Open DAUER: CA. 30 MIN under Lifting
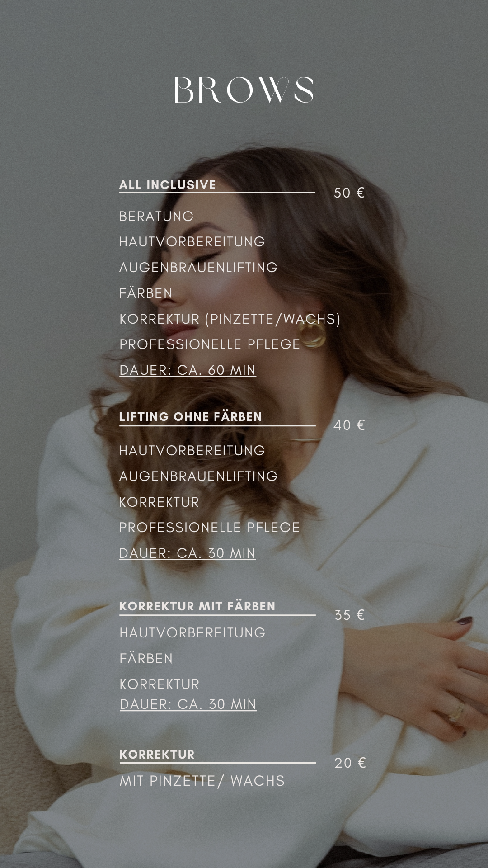 (x=188, y=553)
